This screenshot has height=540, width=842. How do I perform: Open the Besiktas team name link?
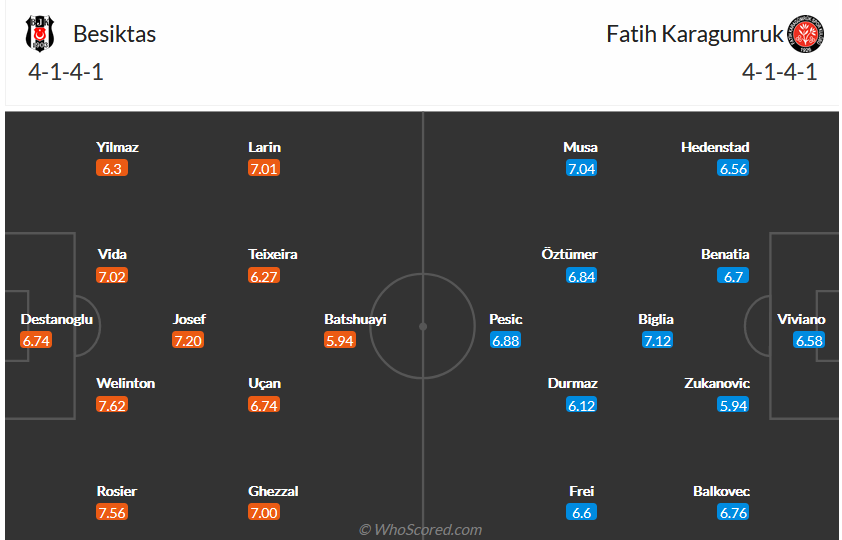tap(114, 34)
